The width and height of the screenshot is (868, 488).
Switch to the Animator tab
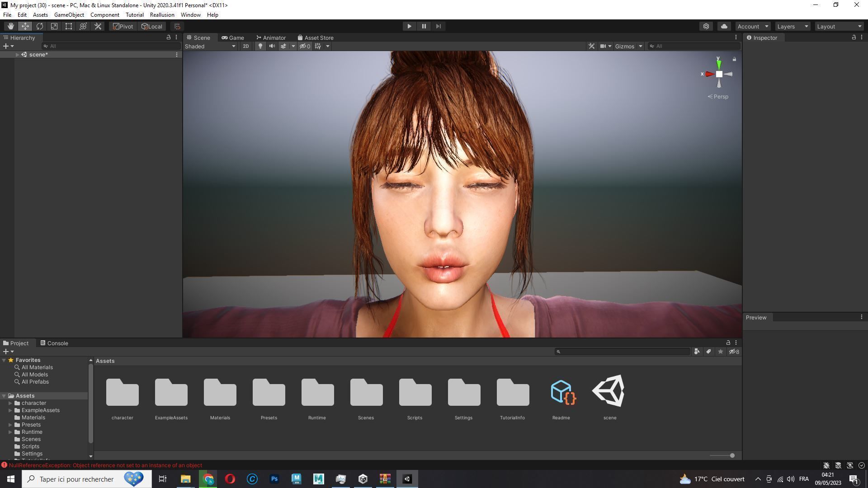(x=271, y=38)
